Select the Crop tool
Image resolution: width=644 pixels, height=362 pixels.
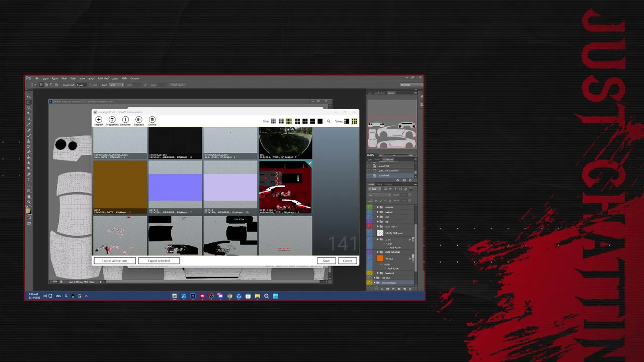click(29, 119)
